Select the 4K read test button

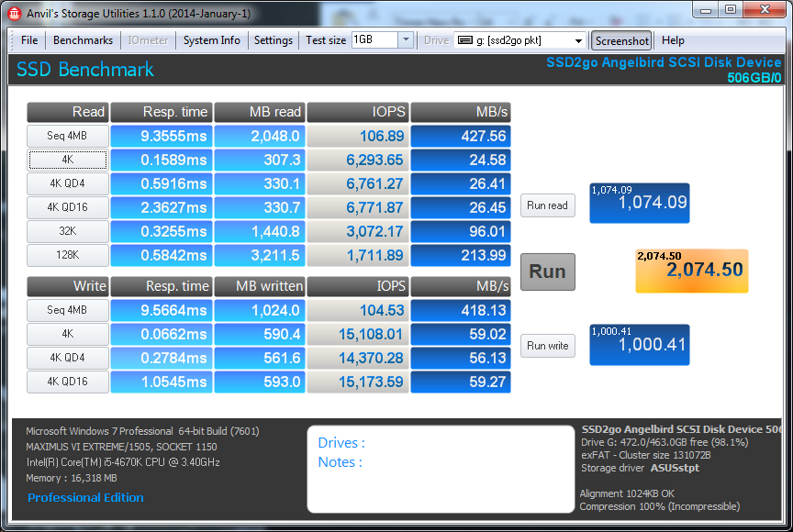68,160
